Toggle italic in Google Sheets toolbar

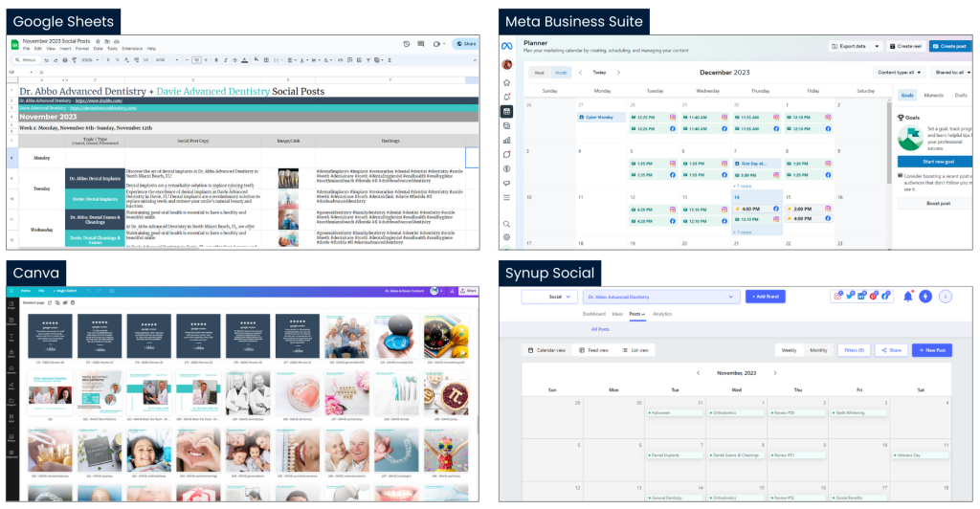click(225, 60)
